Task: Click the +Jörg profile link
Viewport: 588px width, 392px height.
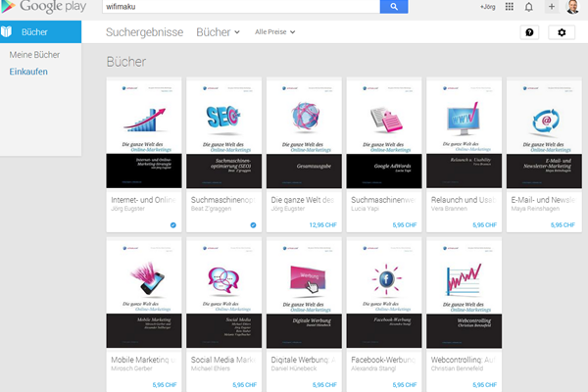Action: point(488,7)
